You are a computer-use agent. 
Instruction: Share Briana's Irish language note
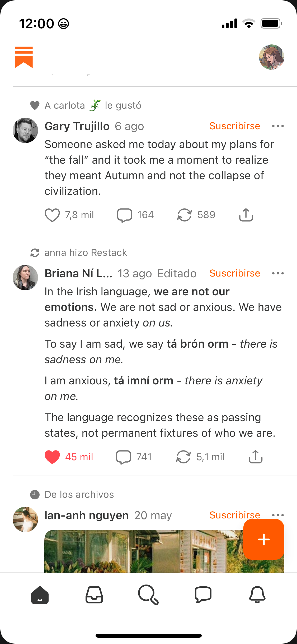256,457
